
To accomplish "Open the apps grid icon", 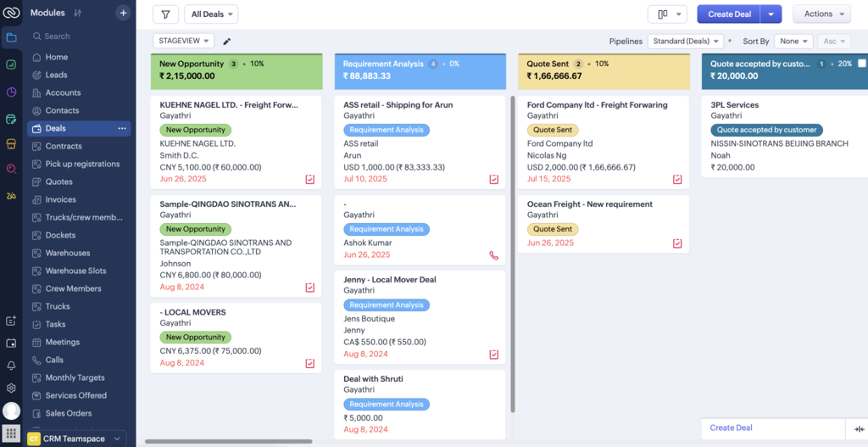I will click(11, 433).
